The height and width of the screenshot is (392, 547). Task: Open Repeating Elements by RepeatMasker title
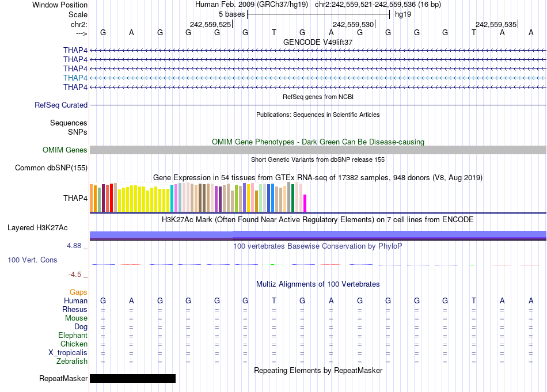click(318, 370)
